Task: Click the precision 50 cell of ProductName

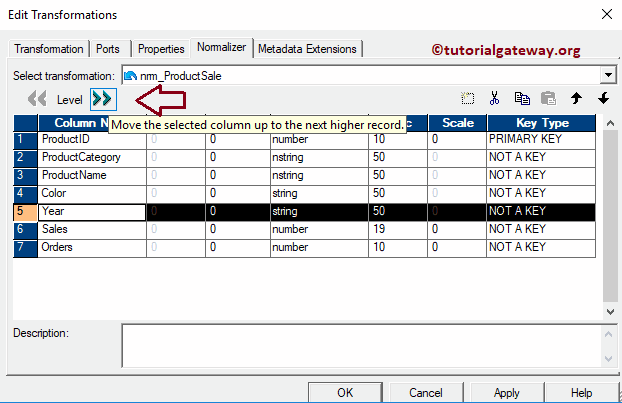Action: click(398, 176)
